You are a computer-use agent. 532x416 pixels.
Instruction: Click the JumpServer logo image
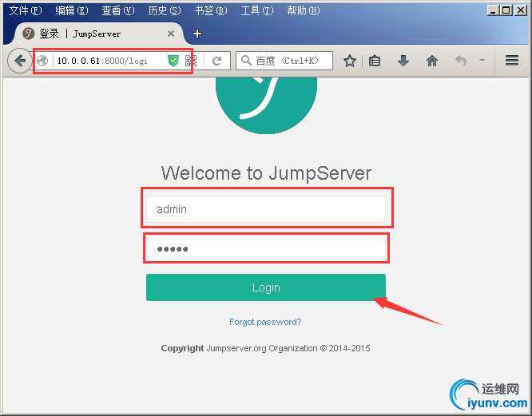266,105
